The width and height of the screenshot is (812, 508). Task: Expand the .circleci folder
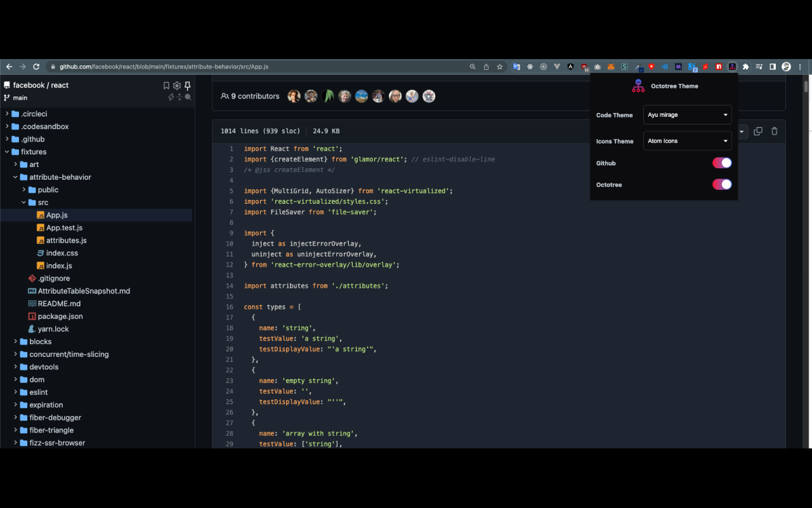click(7, 114)
